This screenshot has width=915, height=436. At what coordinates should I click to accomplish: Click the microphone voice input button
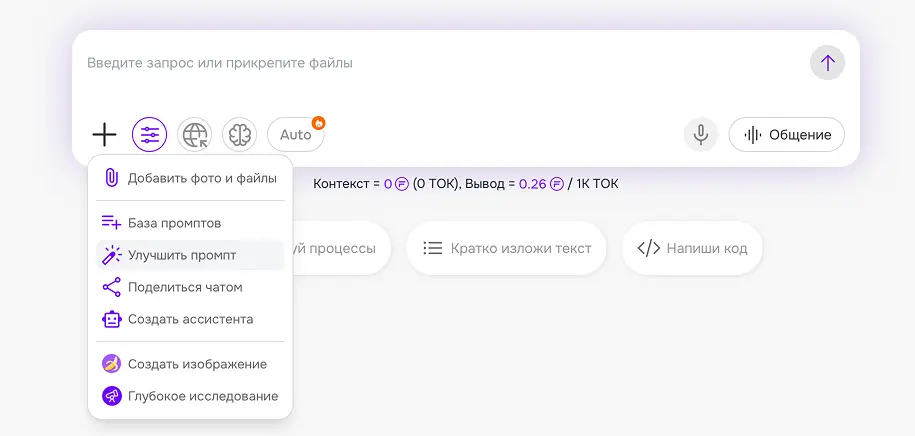tap(701, 135)
